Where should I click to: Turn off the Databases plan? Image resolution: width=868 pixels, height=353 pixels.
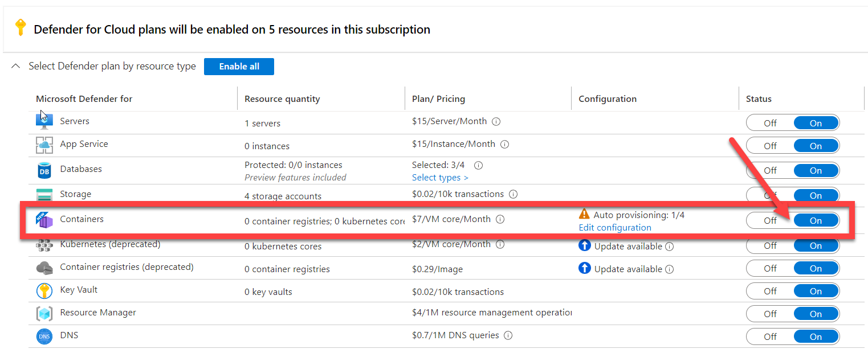[x=770, y=170]
